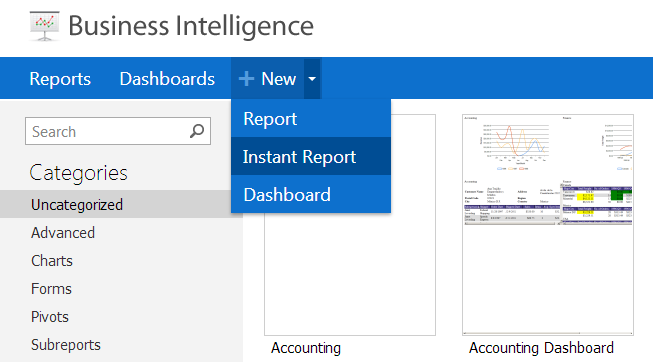The image size is (653, 362).
Task: Open the Dashboards tab
Action: point(167,78)
